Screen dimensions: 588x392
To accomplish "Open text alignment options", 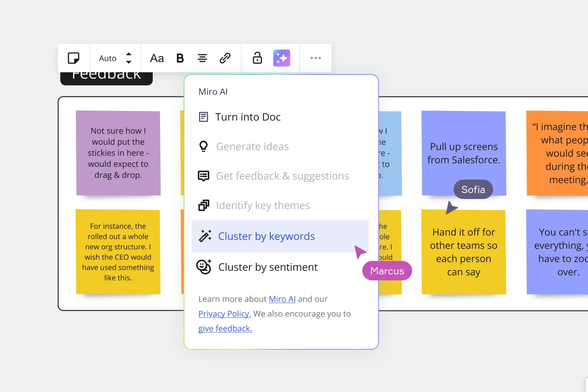I will pos(202,58).
